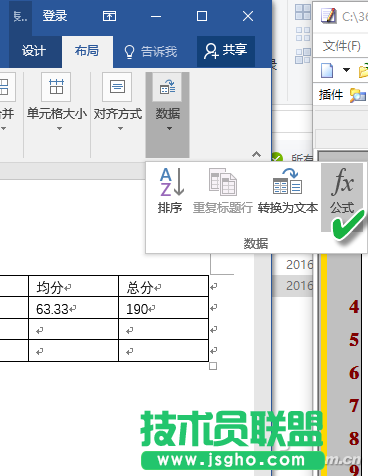Expand the 单元格大小 cell size dropdown

click(57, 103)
